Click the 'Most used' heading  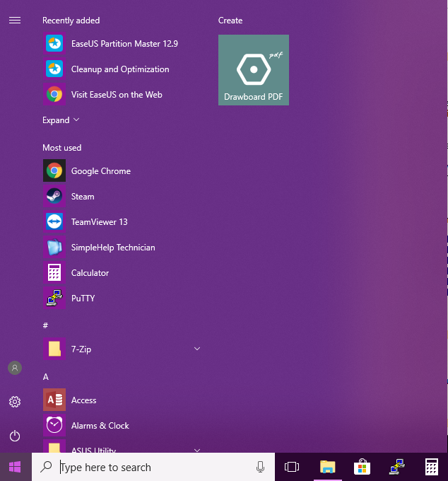[x=61, y=148]
